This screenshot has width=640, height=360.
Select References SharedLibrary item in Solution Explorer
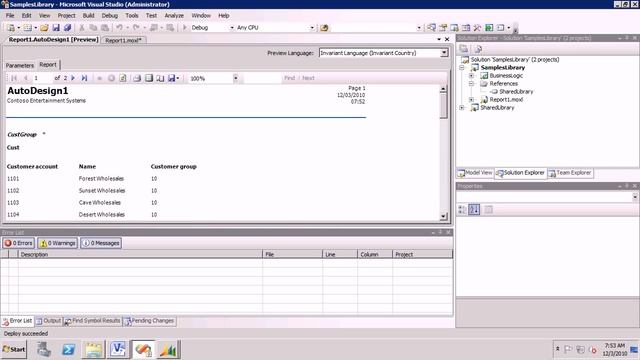pyautogui.click(x=516, y=92)
